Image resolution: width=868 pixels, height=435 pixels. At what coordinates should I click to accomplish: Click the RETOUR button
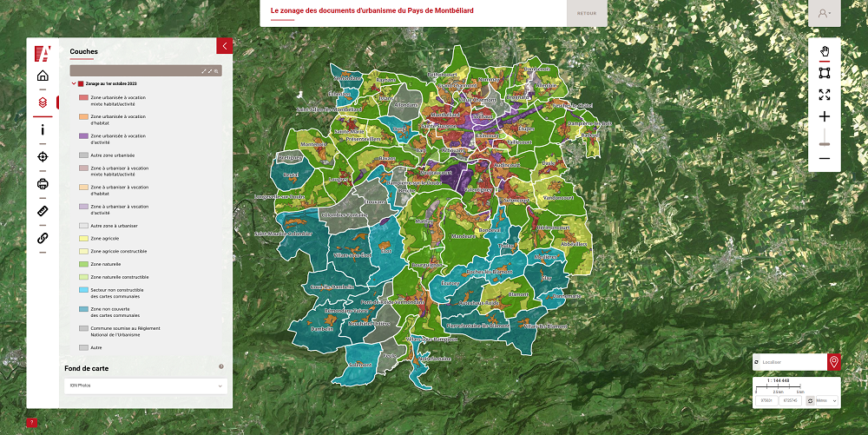click(x=587, y=13)
